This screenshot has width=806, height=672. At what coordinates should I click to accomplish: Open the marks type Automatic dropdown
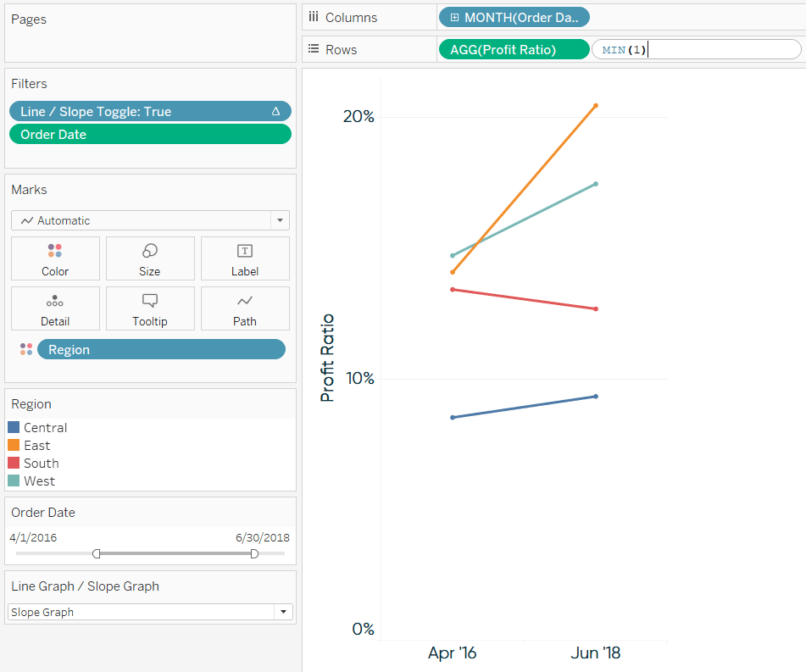pos(150,220)
